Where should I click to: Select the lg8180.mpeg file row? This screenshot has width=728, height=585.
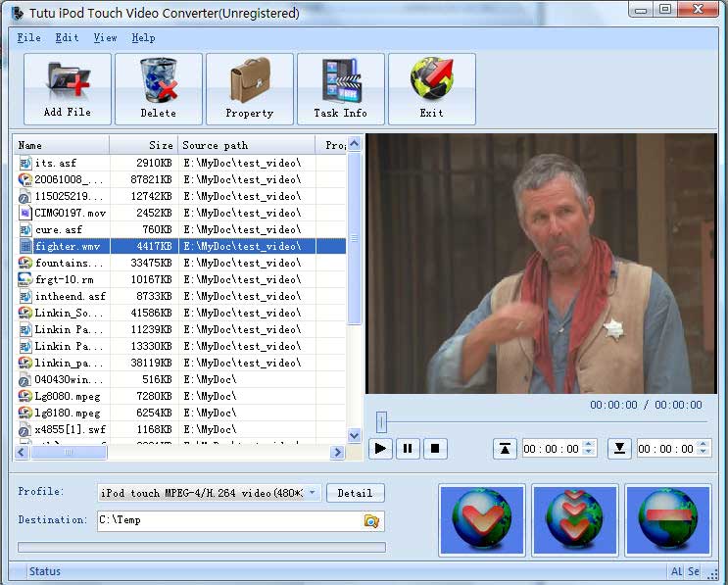[181, 413]
